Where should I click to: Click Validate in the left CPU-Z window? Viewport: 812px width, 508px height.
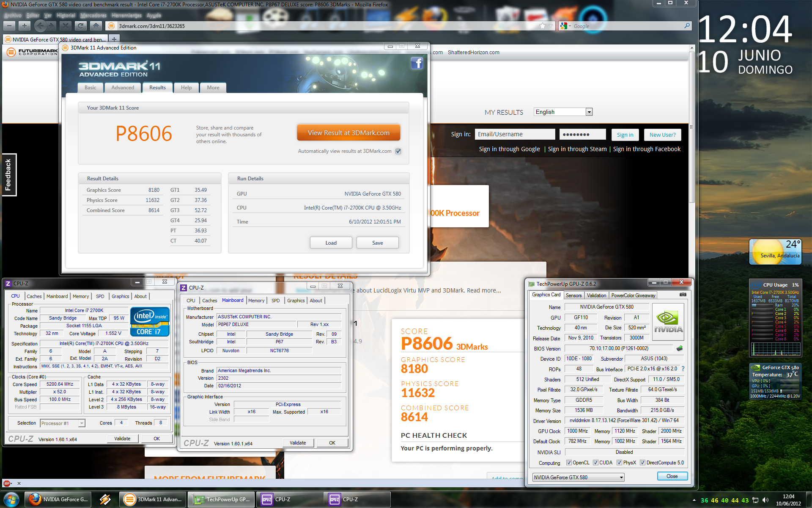click(x=122, y=439)
